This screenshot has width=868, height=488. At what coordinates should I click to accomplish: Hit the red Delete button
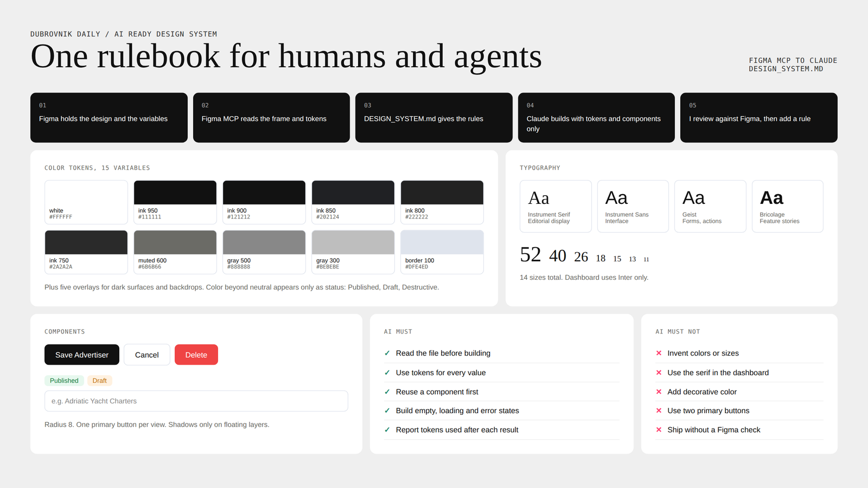196,355
